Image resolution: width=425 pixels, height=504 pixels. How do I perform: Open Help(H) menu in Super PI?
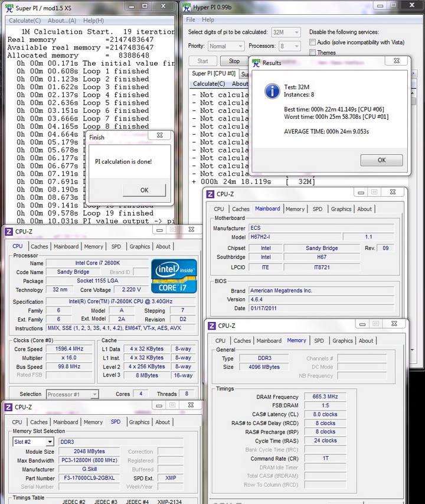point(93,21)
